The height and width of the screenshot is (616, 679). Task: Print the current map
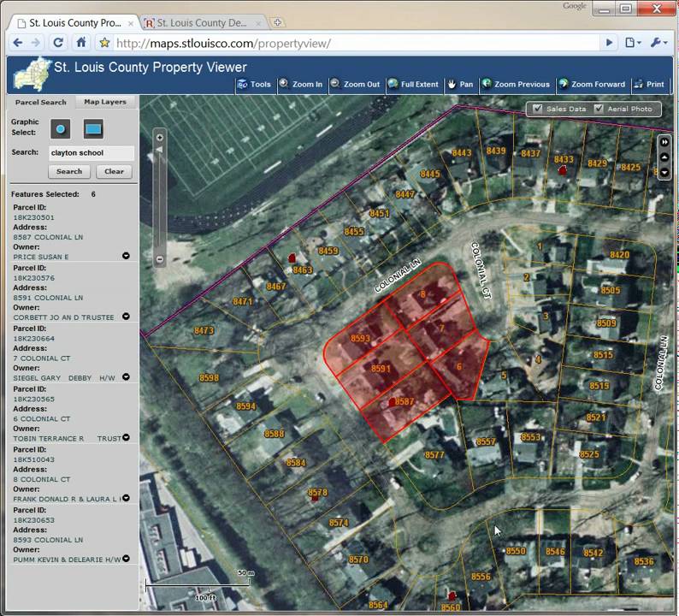pyautogui.click(x=649, y=84)
